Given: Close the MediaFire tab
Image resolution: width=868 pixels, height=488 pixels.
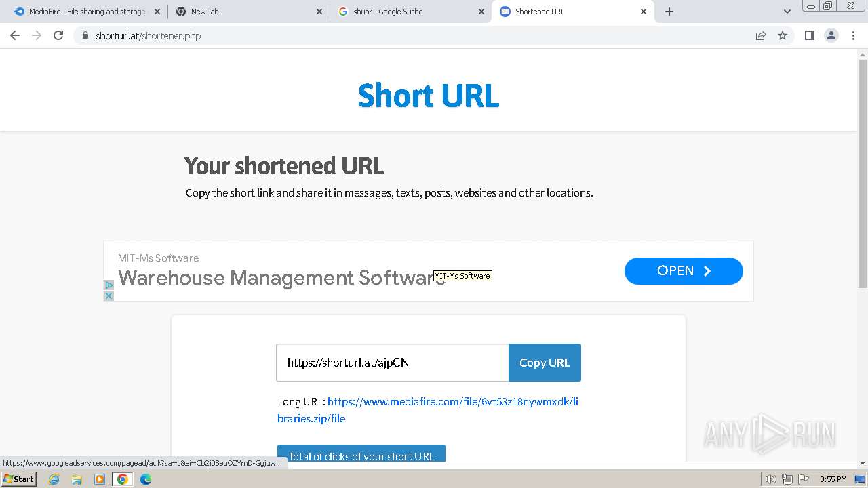Looking at the screenshot, I should point(157,12).
